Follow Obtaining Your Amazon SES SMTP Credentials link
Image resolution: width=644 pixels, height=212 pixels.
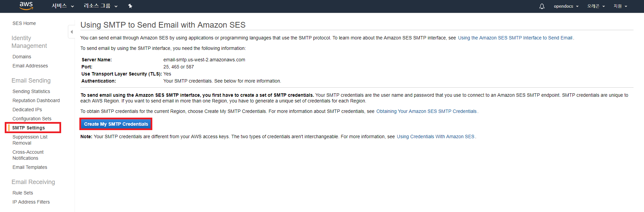[426, 111]
